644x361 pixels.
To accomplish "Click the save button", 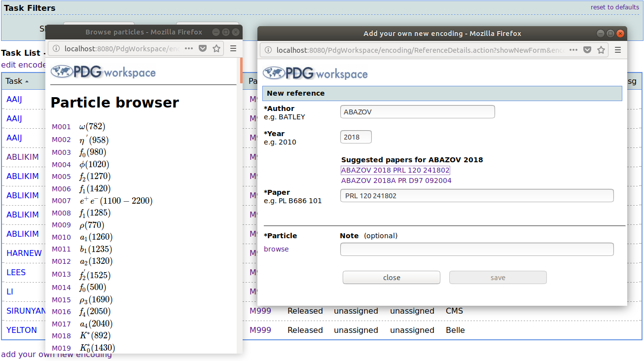I will [498, 278].
